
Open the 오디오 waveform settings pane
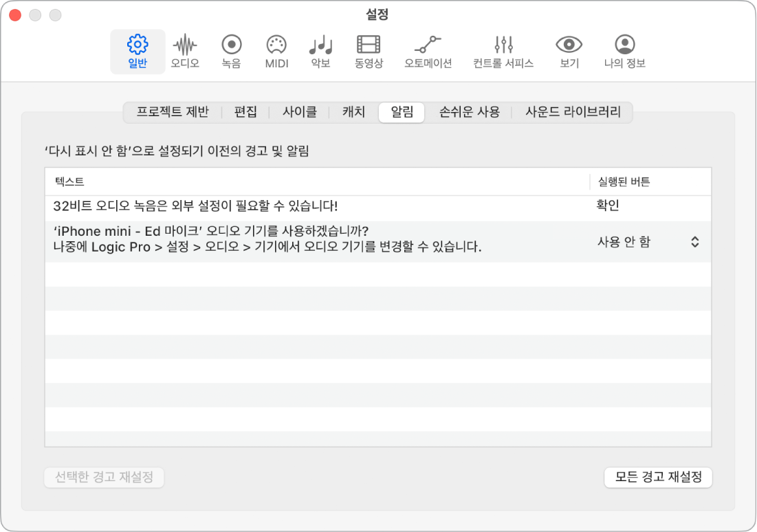pos(185,52)
